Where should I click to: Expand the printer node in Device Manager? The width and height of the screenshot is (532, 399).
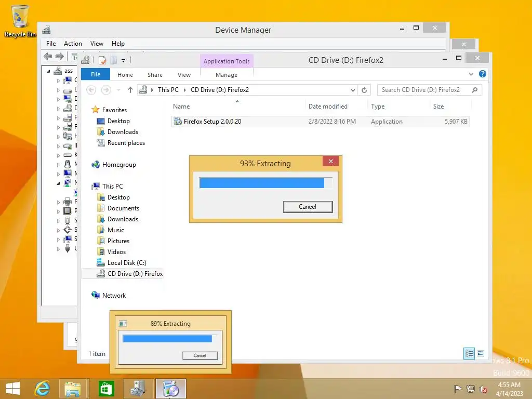click(58, 202)
